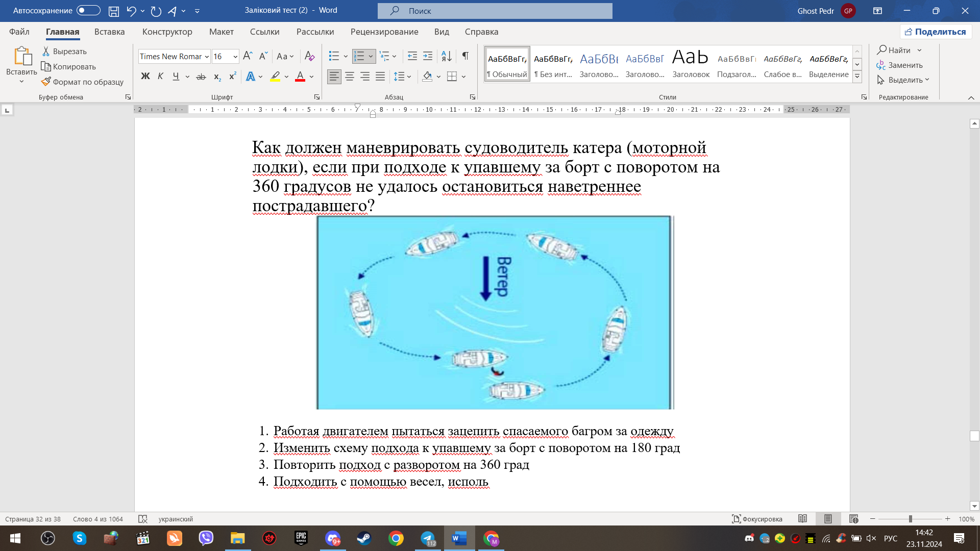Screen dimensions: 980x551
Task: Clear all formatting with the eraser A icon
Action: pyautogui.click(x=309, y=56)
